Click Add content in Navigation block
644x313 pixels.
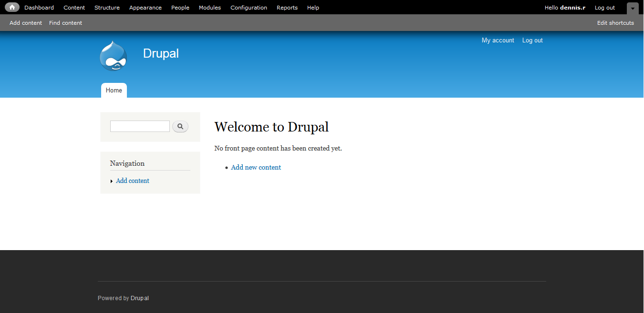(x=133, y=181)
